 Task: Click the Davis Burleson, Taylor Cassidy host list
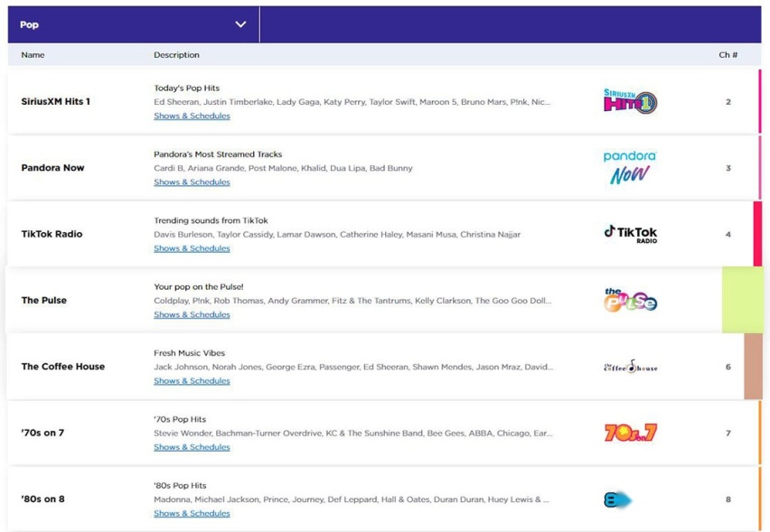pyautogui.click(x=337, y=235)
